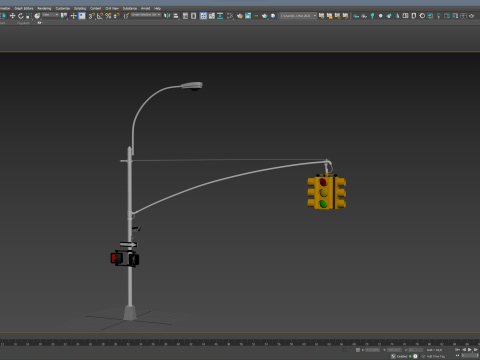Viewport: 480px width, 360px height.
Task: Click the Use Pivot Point Center icon
Action: click(64, 16)
